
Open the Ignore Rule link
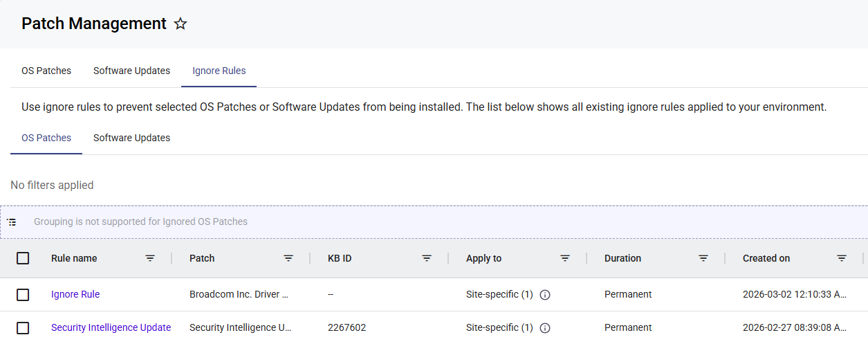point(75,294)
